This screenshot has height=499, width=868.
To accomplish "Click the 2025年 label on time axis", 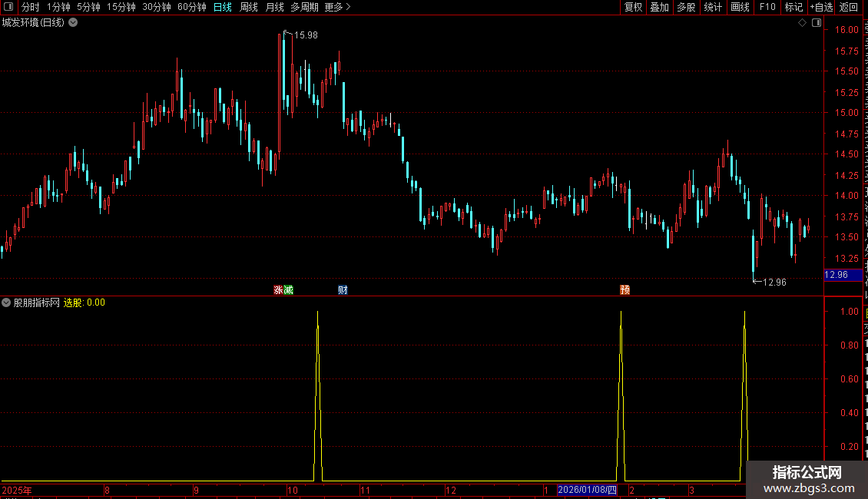I will click(17, 490).
